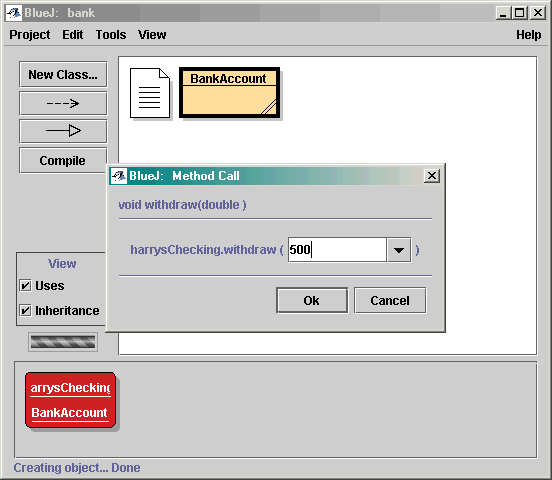This screenshot has width=552, height=480.
Task: Close the Method Call dialog with X
Action: point(432,175)
